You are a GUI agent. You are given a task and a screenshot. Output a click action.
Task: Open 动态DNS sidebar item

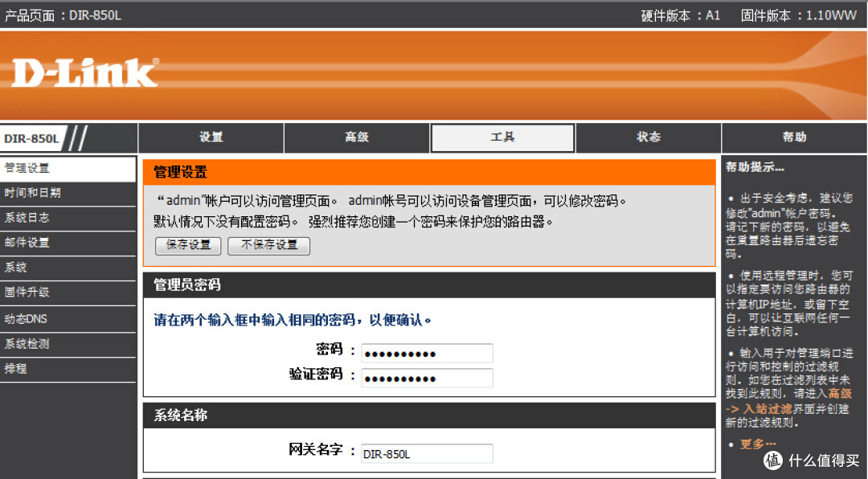(x=68, y=319)
